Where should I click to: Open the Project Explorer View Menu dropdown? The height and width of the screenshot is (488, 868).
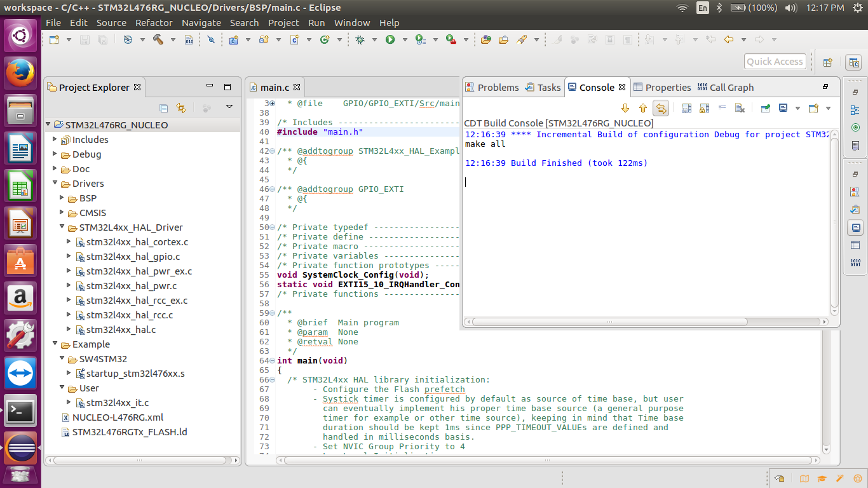(x=229, y=107)
